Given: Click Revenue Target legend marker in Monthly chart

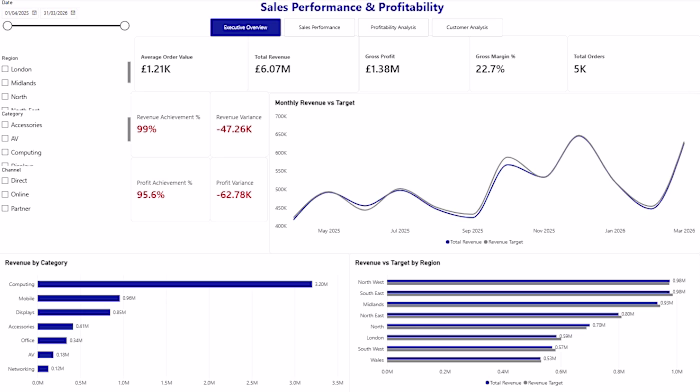Looking at the screenshot, I should [x=486, y=242].
